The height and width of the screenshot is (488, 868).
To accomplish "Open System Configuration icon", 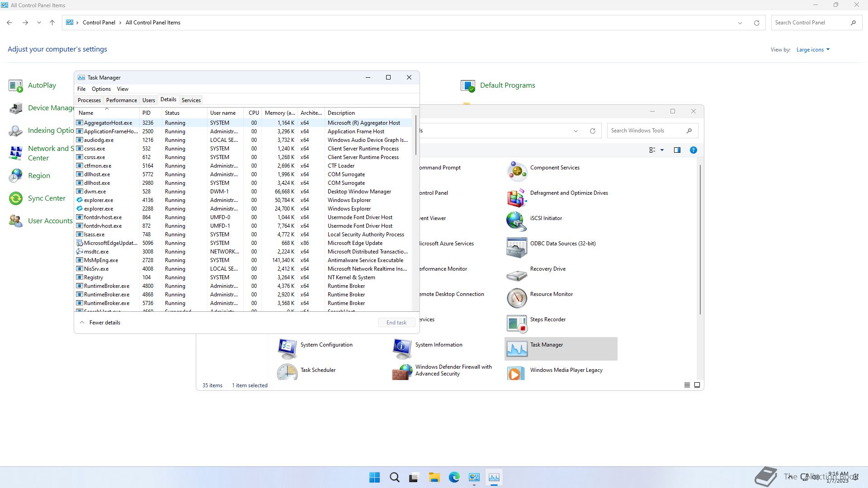I will click(x=287, y=348).
